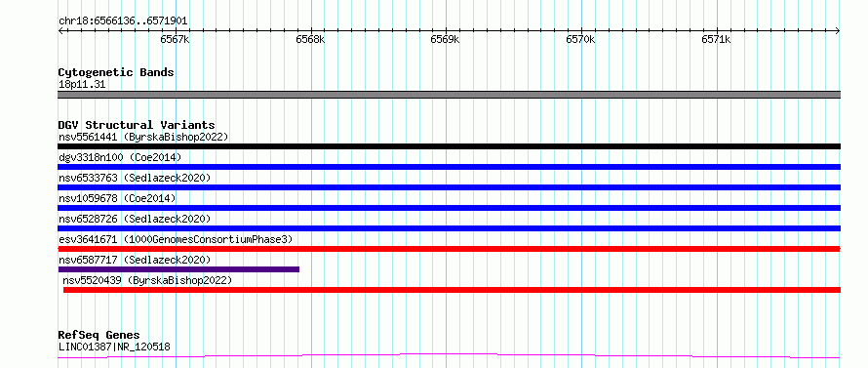Click the 6567k ruler tick label
Viewport: 868px width, 368px height.
tap(175, 39)
